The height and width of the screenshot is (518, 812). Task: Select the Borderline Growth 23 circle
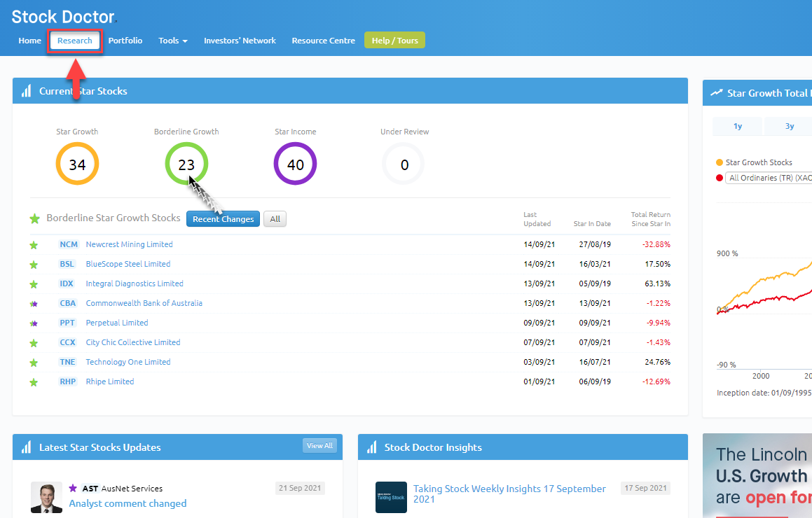coord(186,164)
